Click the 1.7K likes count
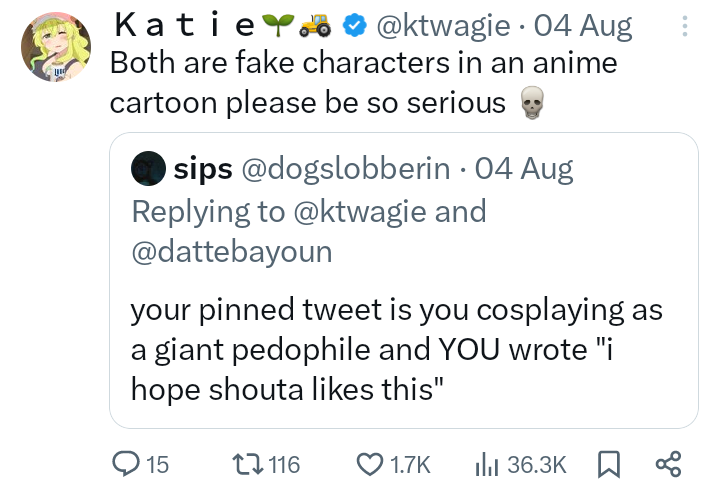The width and height of the screenshot is (720, 493). pos(409,464)
